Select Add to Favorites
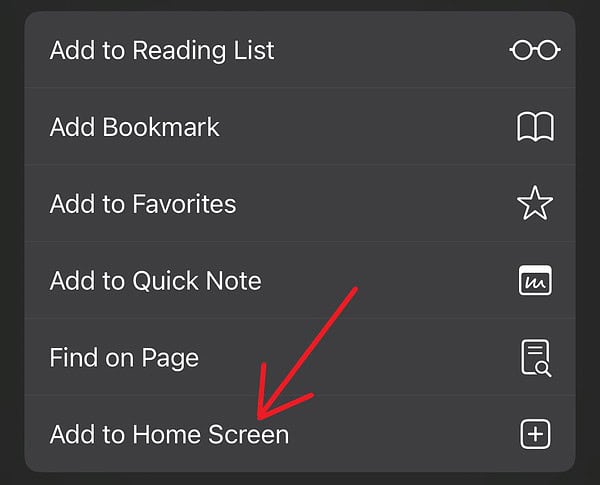The image size is (600, 485). pos(300,203)
